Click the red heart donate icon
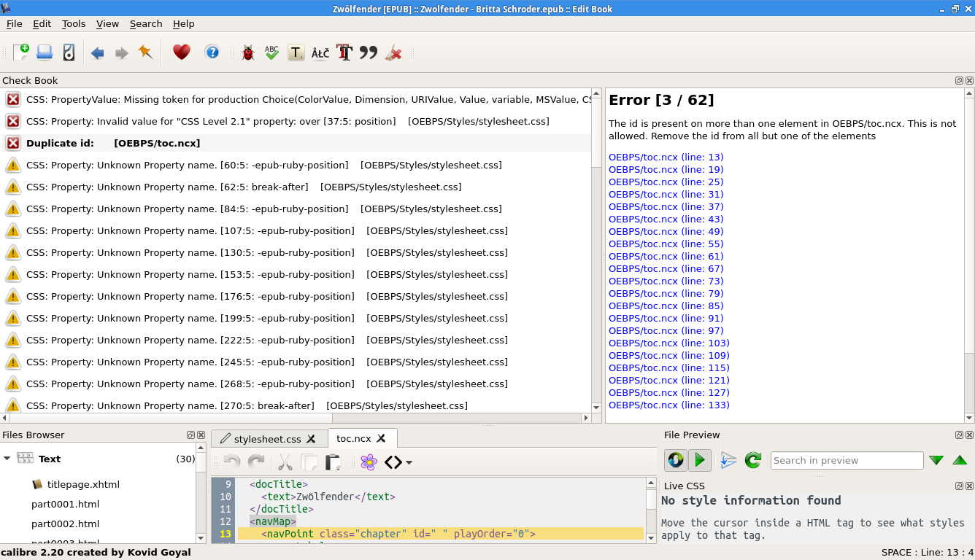 click(181, 52)
